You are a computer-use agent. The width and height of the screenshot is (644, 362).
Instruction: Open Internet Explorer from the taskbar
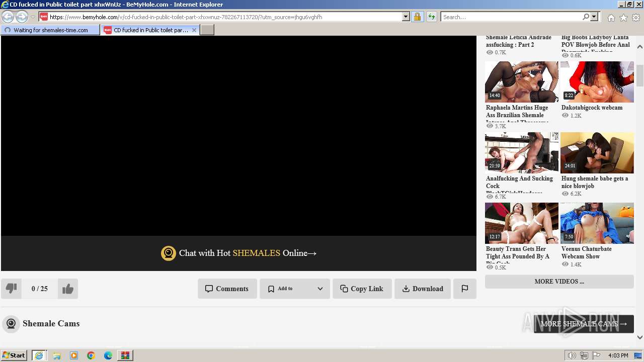coord(39,355)
